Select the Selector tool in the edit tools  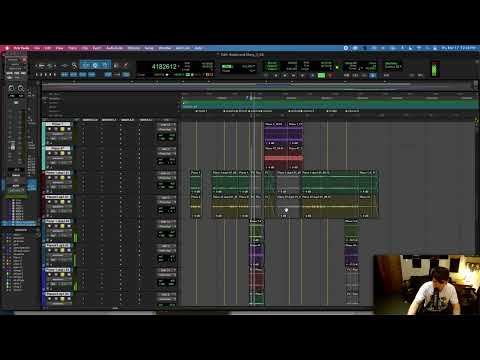pyautogui.click(x=95, y=65)
